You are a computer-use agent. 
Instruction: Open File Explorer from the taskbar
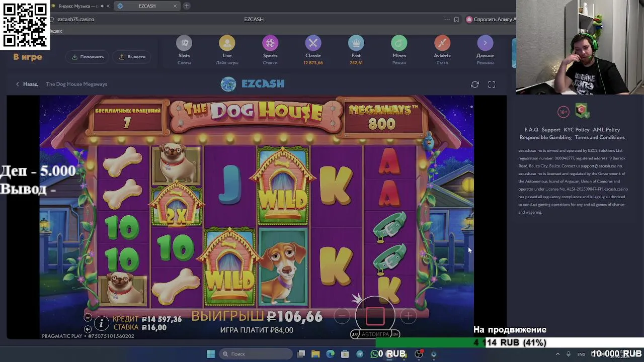(x=315, y=354)
